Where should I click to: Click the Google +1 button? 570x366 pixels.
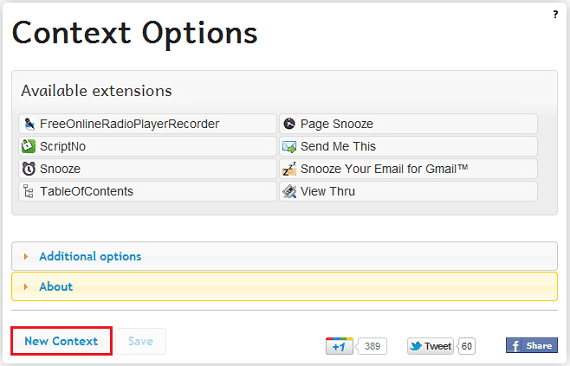point(339,346)
